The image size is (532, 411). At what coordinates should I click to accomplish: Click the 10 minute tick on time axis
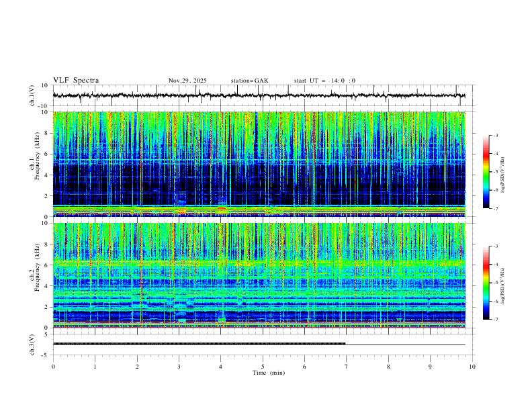472,367
